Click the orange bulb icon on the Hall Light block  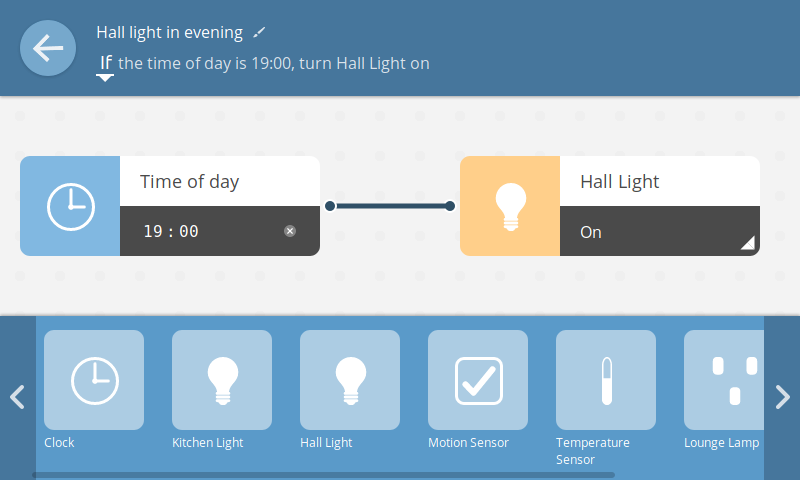(x=510, y=206)
